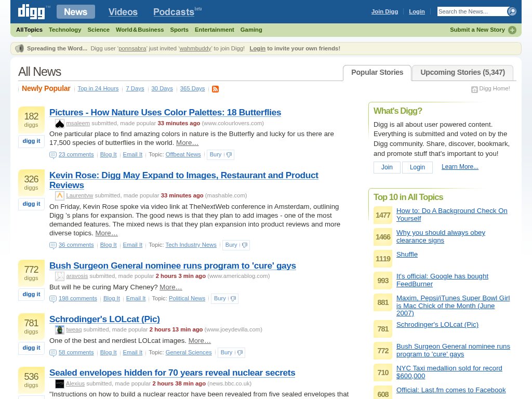Click Join button in What's Digg box

coord(387,167)
